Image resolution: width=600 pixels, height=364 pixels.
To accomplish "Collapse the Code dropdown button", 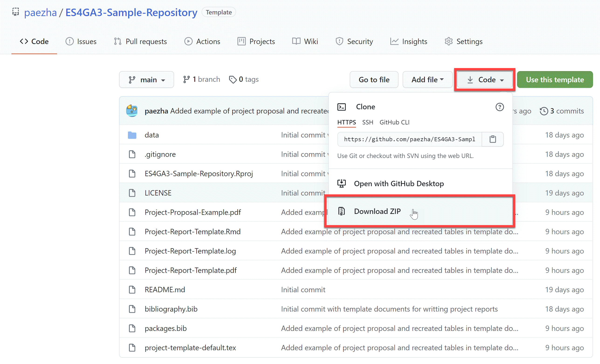I will [x=485, y=80].
